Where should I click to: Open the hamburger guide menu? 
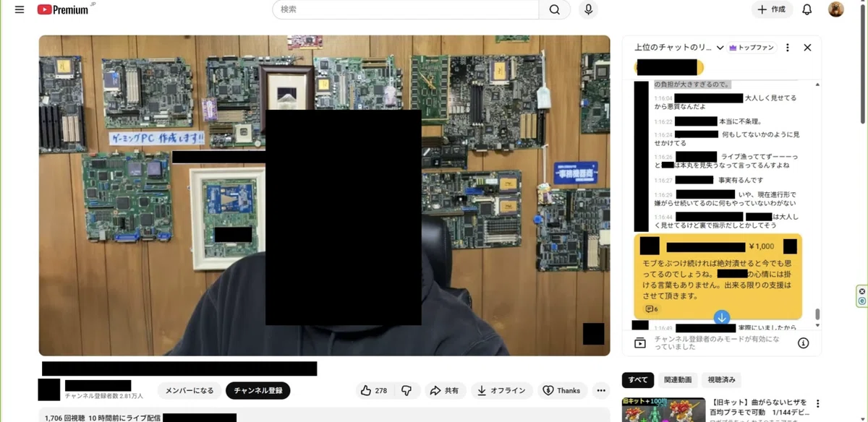tap(20, 9)
